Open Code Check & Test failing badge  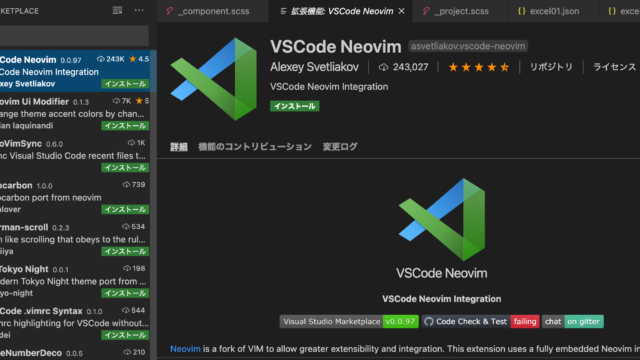(480, 322)
